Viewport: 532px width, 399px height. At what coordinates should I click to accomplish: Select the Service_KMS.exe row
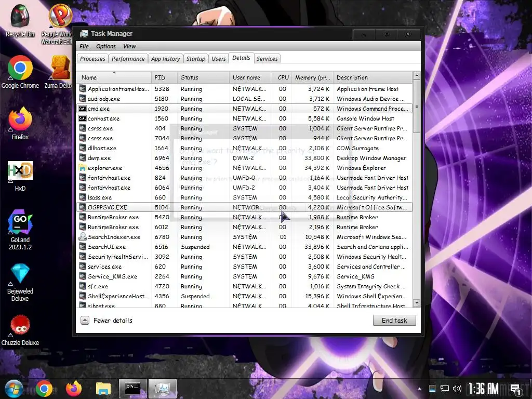point(245,276)
